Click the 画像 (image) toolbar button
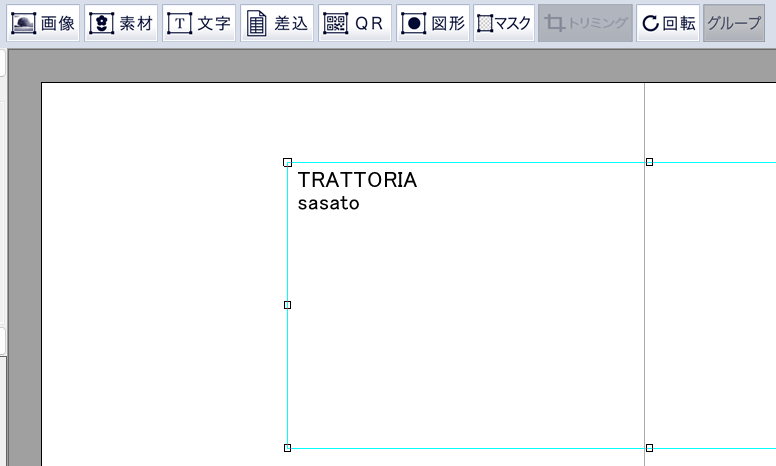Image resolution: width=776 pixels, height=466 pixels. (x=43, y=23)
